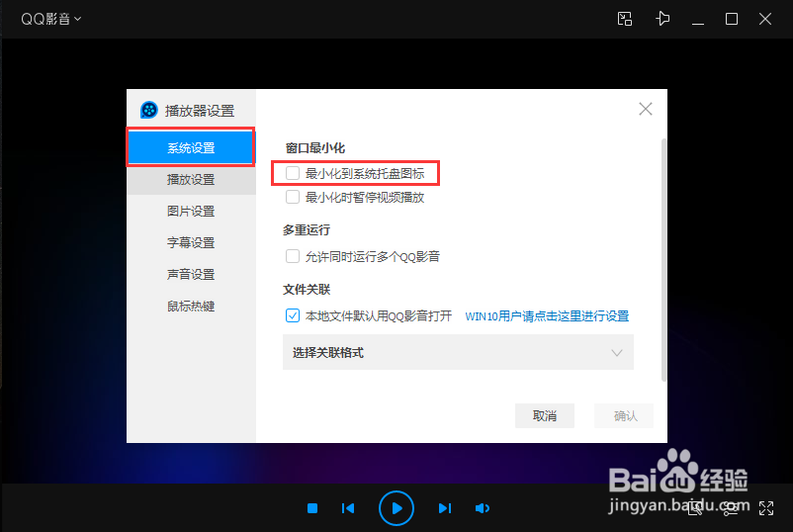Click the 取消 button
Image resolution: width=793 pixels, height=532 pixels.
(545, 415)
